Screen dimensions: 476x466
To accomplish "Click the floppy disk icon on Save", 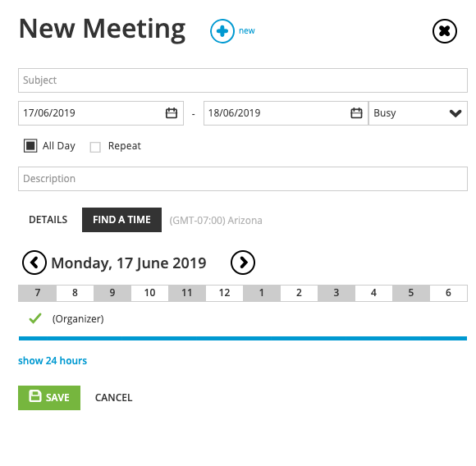I will [35, 396].
